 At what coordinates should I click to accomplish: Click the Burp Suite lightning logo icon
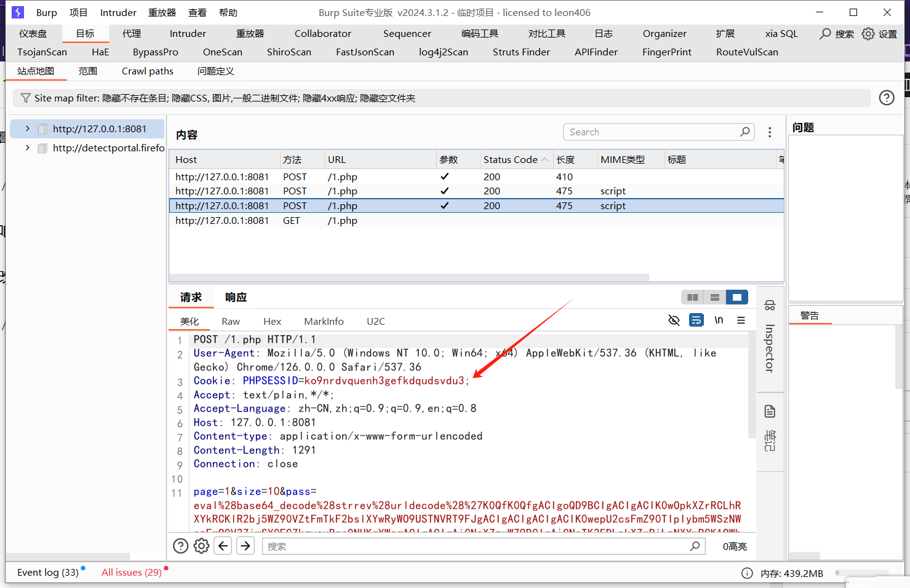coord(18,12)
